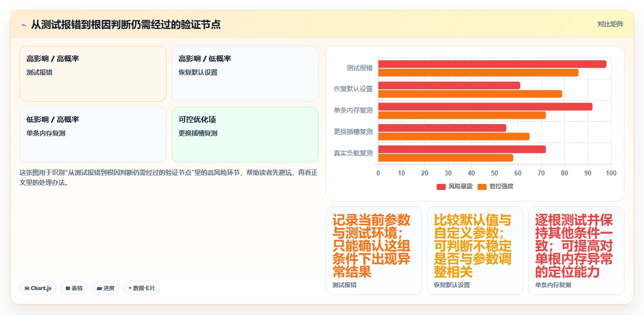Click the x-axis tick value 0
644x315 pixels.
click(x=378, y=173)
